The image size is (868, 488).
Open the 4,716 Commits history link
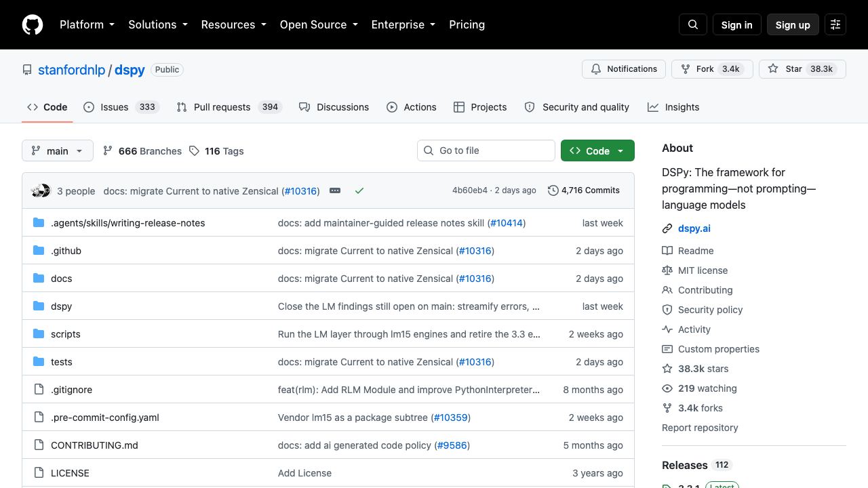coord(584,190)
